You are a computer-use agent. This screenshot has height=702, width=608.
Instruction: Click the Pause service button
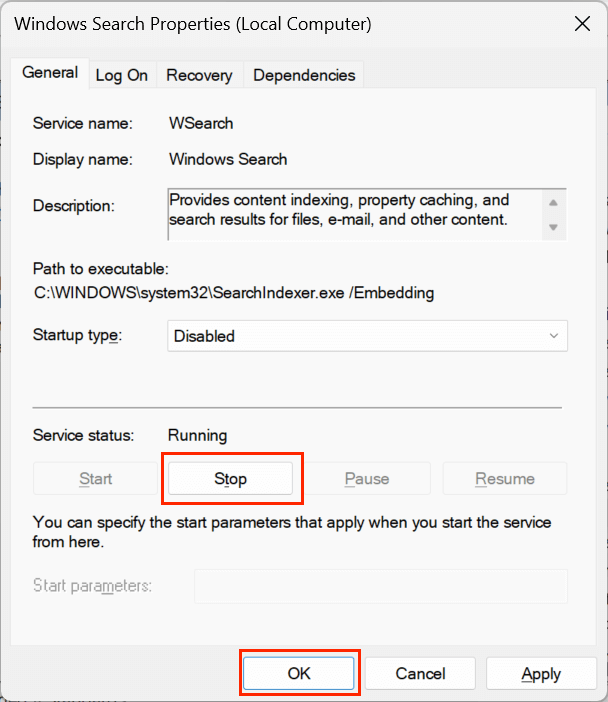click(367, 479)
